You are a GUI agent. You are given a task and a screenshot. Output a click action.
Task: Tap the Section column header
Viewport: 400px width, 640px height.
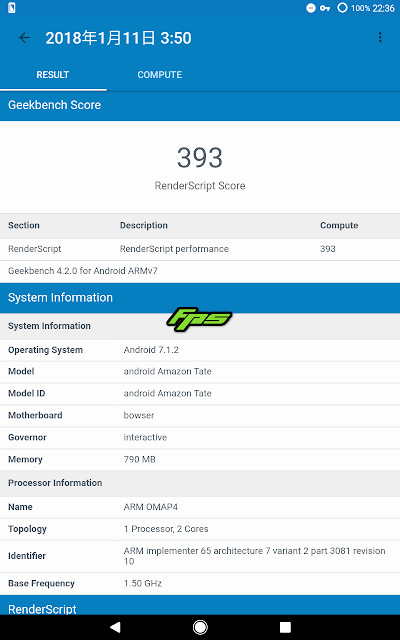(24, 225)
